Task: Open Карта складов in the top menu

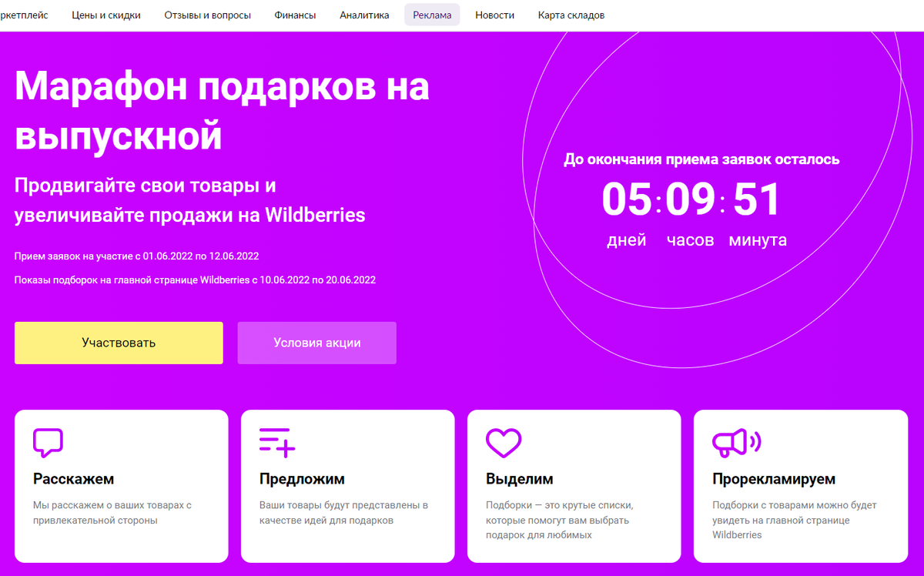Action: tap(571, 15)
